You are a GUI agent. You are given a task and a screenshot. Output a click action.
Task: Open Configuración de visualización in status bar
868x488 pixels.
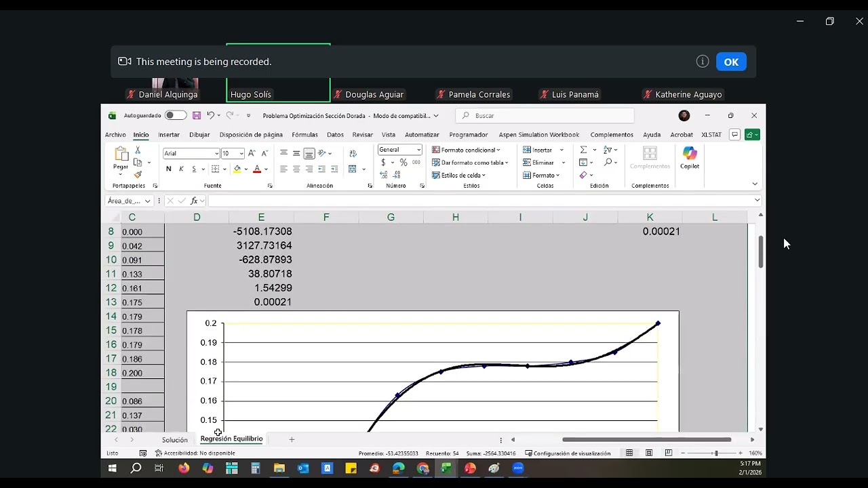click(x=568, y=453)
